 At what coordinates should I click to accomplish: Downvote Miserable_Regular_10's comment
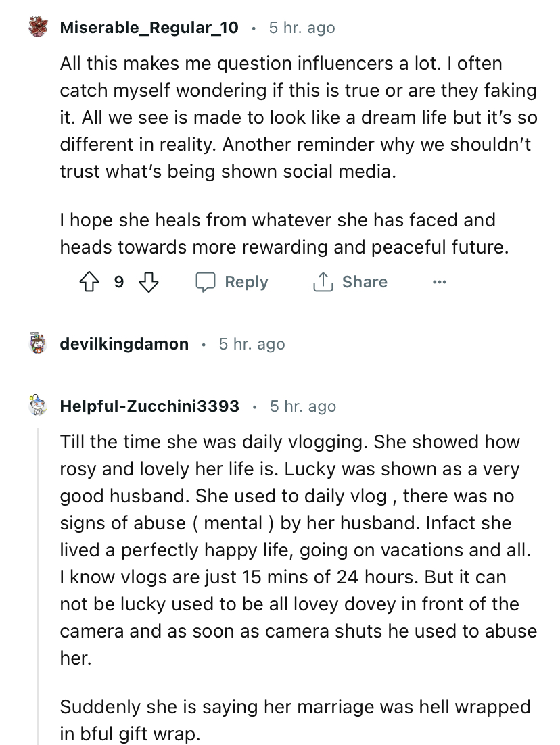[x=149, y=282]
